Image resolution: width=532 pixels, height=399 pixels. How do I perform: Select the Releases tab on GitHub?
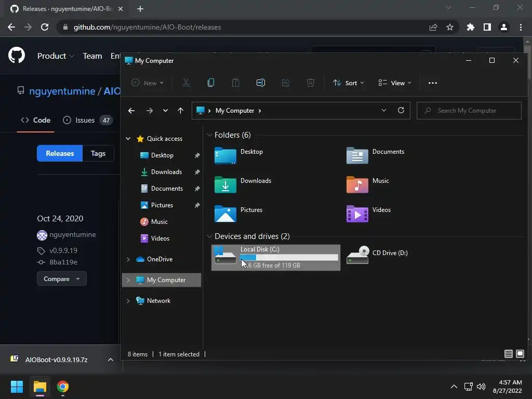coord(60,153)
